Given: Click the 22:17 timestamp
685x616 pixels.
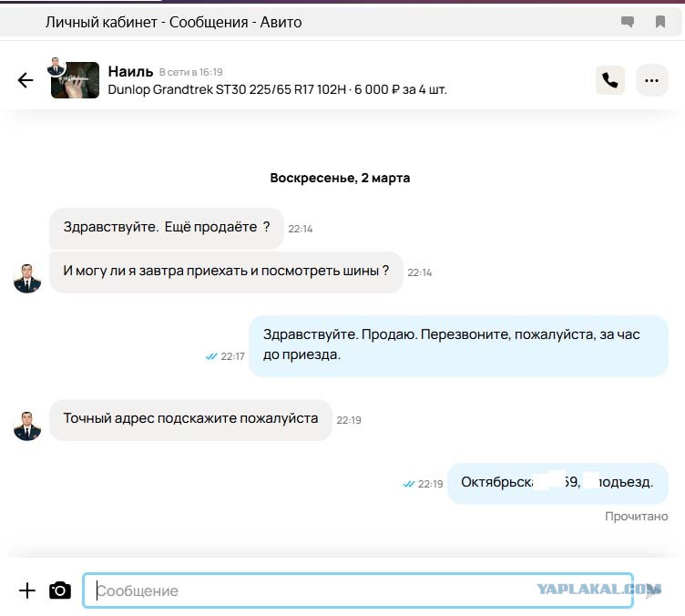Looking at the screenshot, I should point(232,356).
